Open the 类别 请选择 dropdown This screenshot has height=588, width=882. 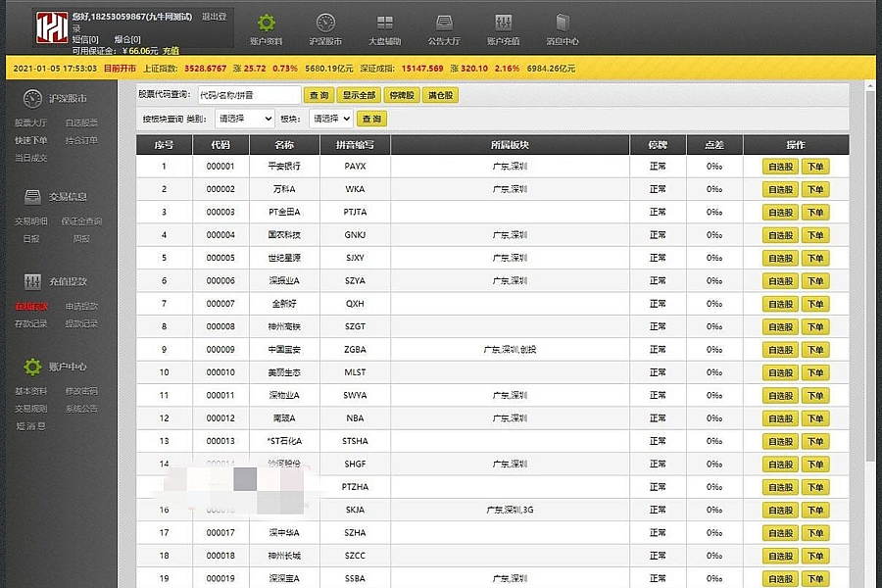pos(245,119)
